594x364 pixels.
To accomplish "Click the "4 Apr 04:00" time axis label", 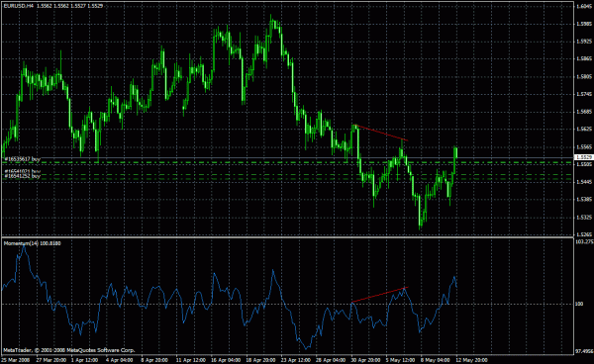I will pyautogui.click(x=120, y=360).
